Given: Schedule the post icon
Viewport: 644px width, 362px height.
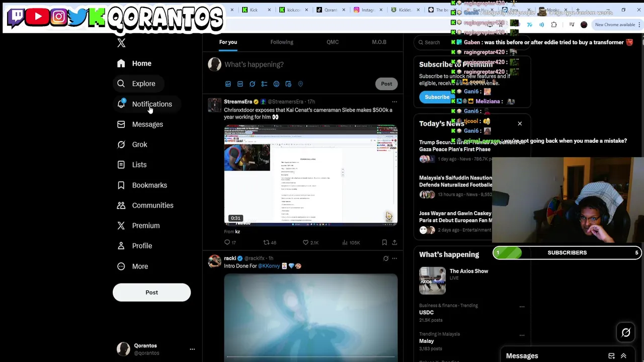Looking at the screenshot, I should coord(288,84).
